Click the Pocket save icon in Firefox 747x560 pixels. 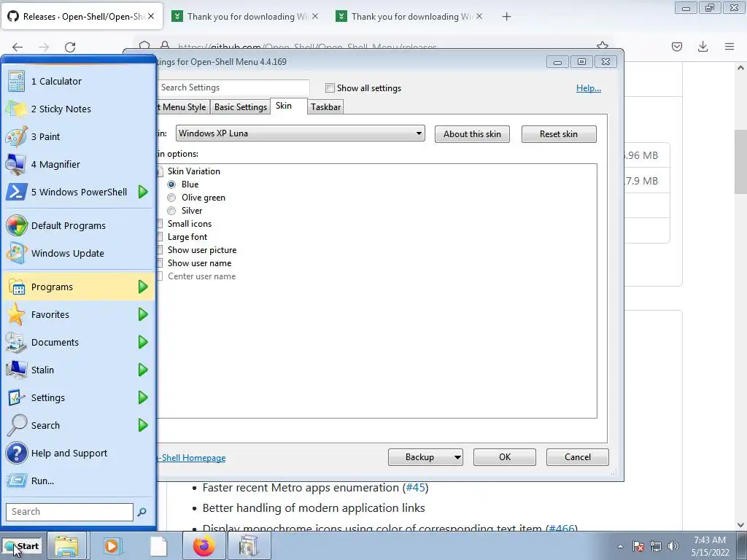[x=677, y=47]
